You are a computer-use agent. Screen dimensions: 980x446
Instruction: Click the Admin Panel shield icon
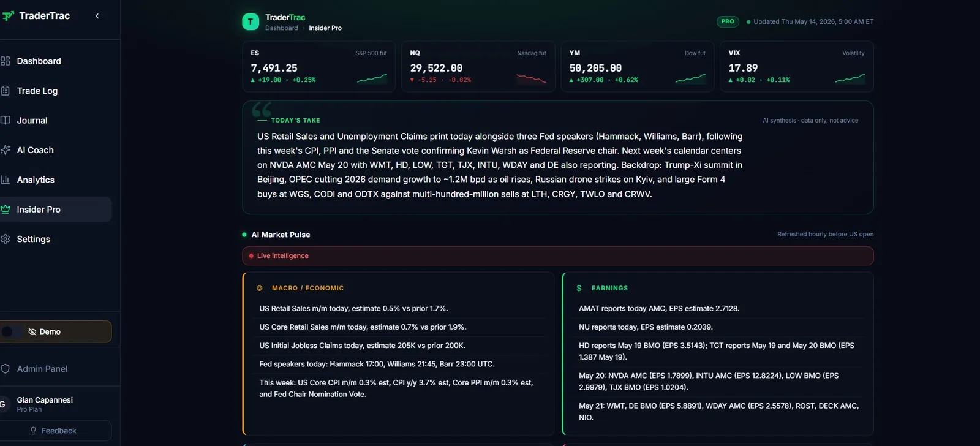6,369
